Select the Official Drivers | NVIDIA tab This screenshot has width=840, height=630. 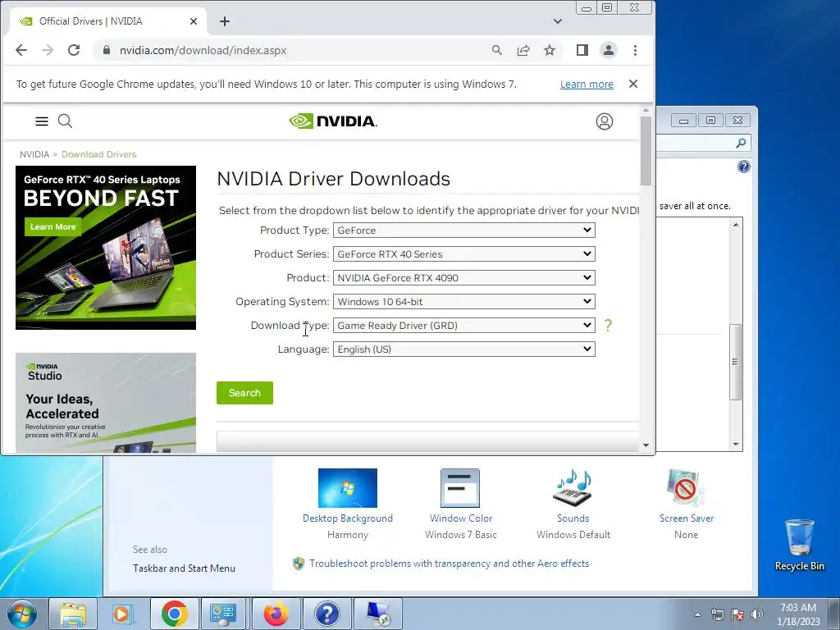107,21
